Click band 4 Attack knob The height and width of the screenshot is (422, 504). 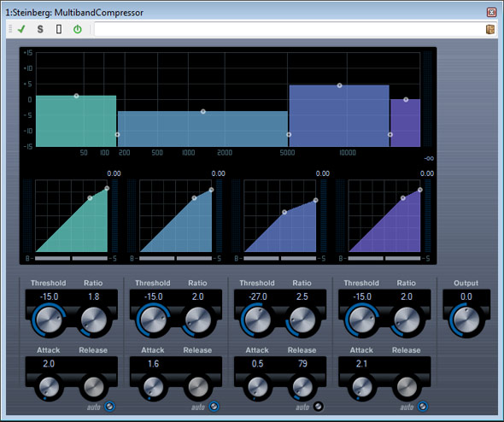362,387
